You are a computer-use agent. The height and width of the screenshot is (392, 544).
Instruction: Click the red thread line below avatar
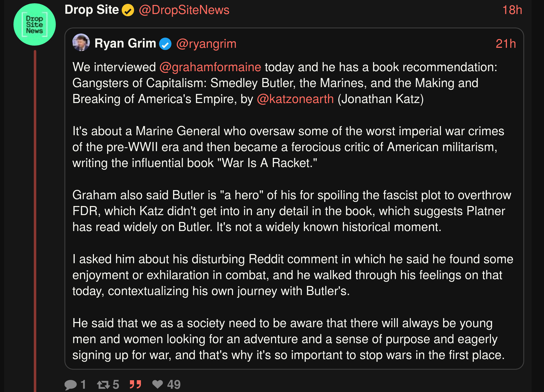[x=35, y=220]
